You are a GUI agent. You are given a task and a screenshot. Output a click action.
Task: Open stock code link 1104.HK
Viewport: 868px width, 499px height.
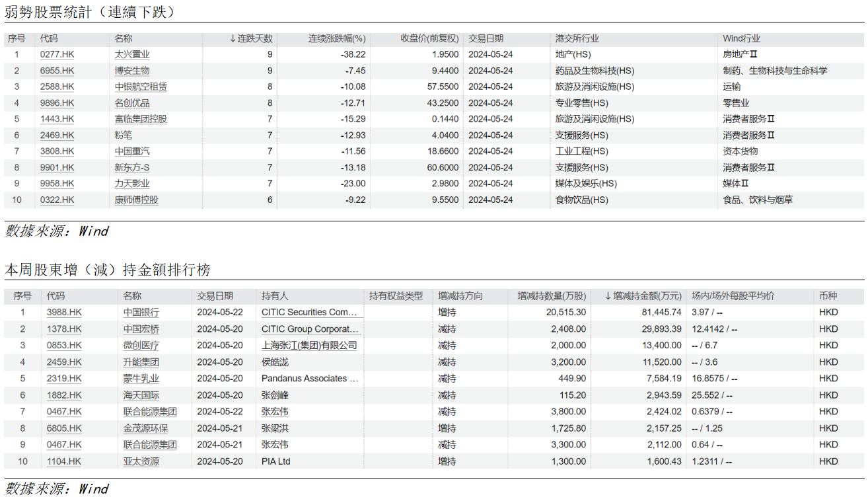coord(64,461)
